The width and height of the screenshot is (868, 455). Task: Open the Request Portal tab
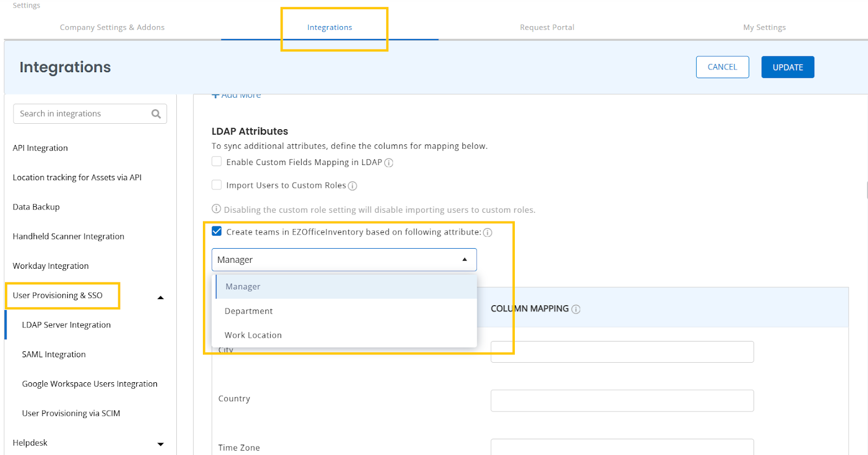coord(547,27)
